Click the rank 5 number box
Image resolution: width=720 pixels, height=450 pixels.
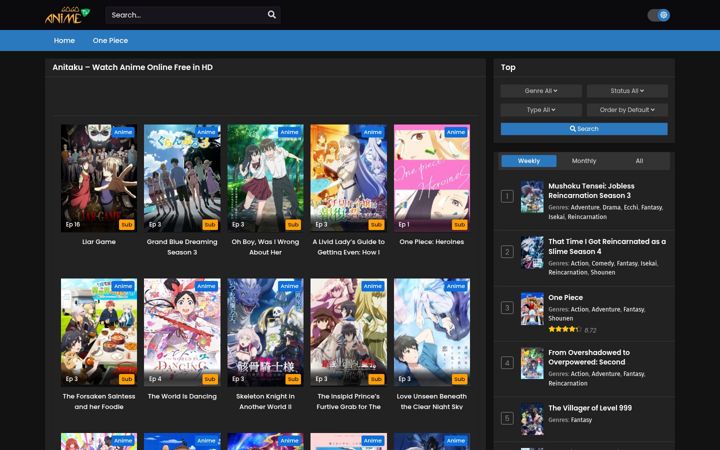click(507, 418)
